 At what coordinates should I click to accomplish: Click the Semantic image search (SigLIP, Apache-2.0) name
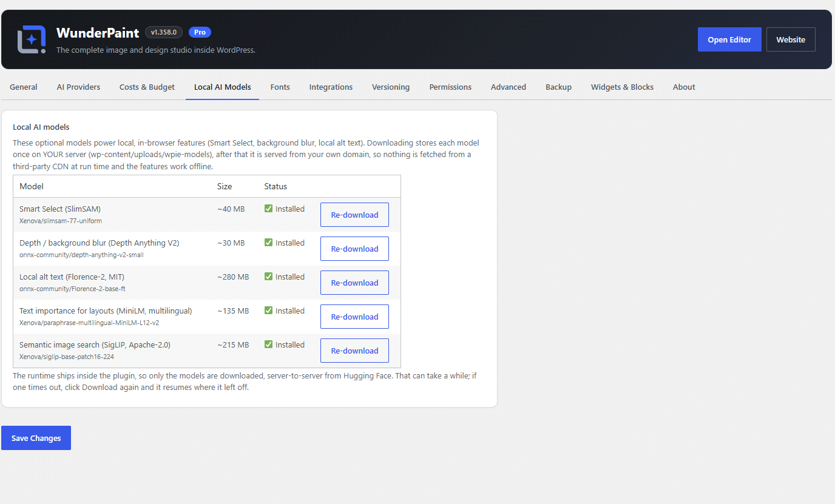95,344
